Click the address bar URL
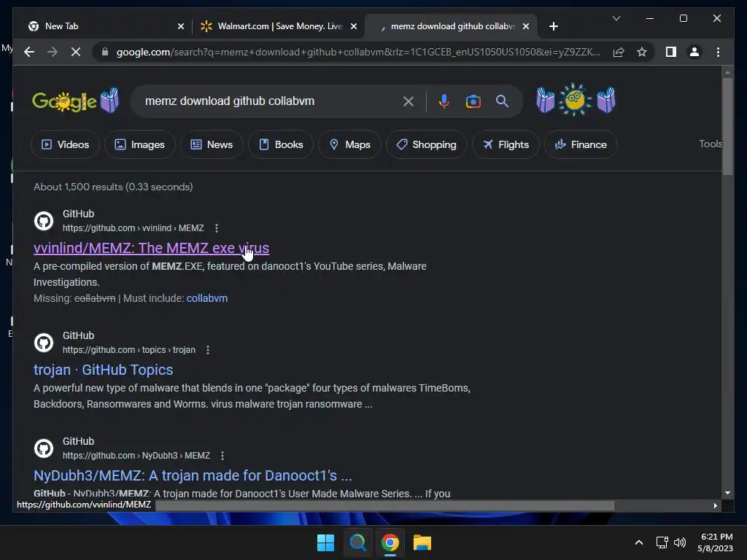This screenshot has height=560, width=747. (357, 52)
